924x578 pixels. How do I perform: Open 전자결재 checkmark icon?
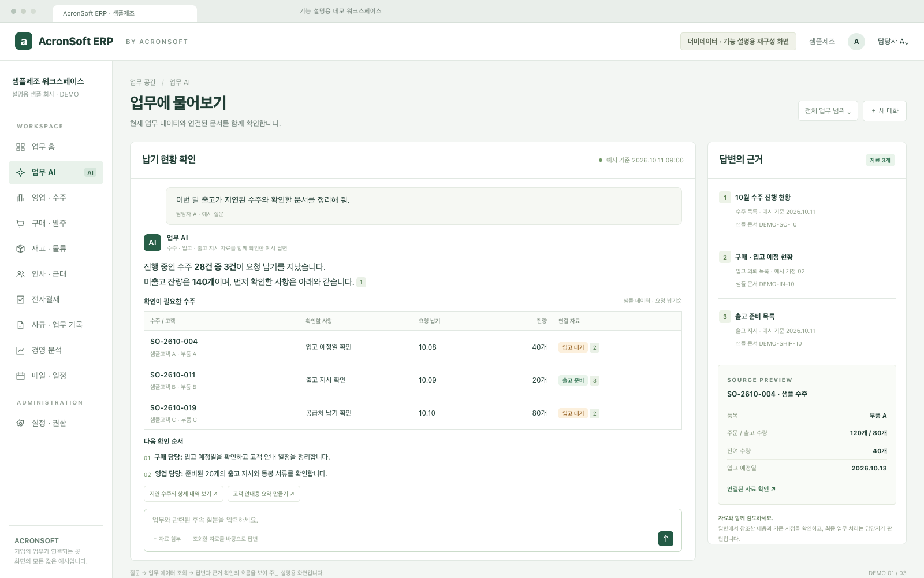click(x=20, y=299)
